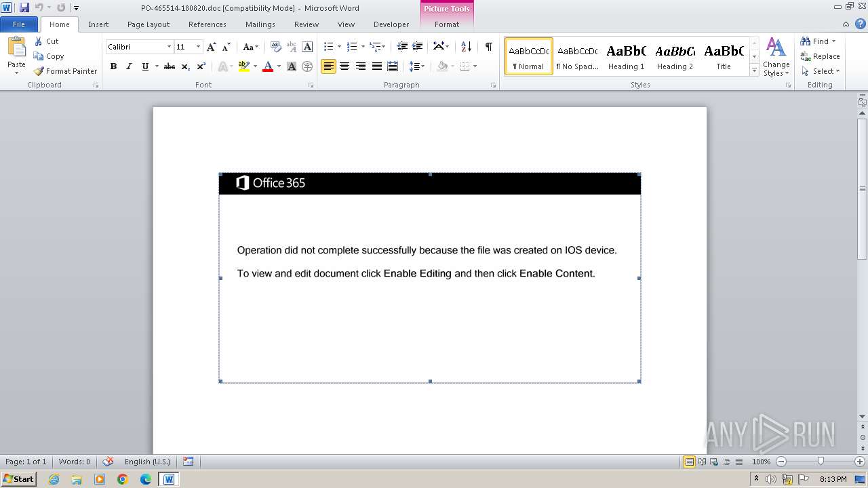Image resolution: width=868 pixels, height=488 pixels.
Task: Expand the Styles gallery
Action: click(x=754, y=70)
